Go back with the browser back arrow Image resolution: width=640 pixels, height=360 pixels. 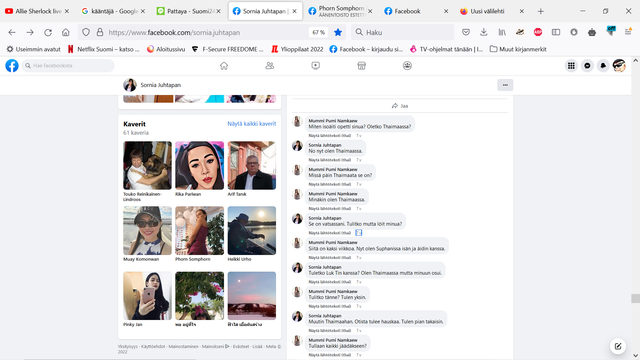12,32
